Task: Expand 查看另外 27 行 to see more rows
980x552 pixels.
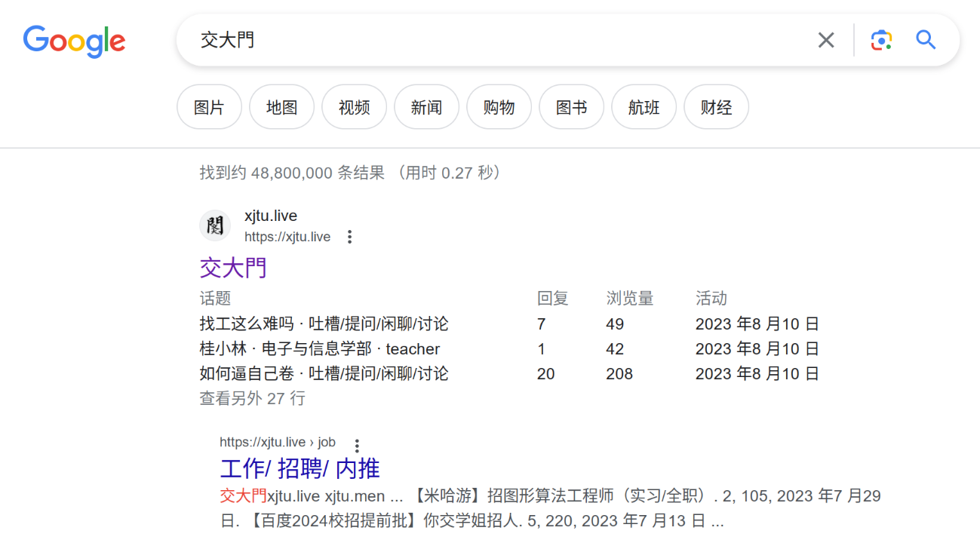Action: pyautogui.click(x=252, y=398)
